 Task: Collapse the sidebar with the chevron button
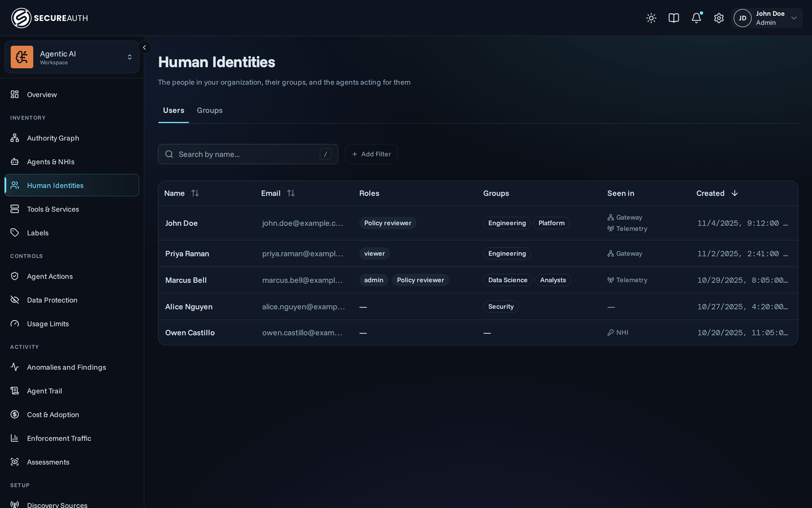[x=144, y=47]
